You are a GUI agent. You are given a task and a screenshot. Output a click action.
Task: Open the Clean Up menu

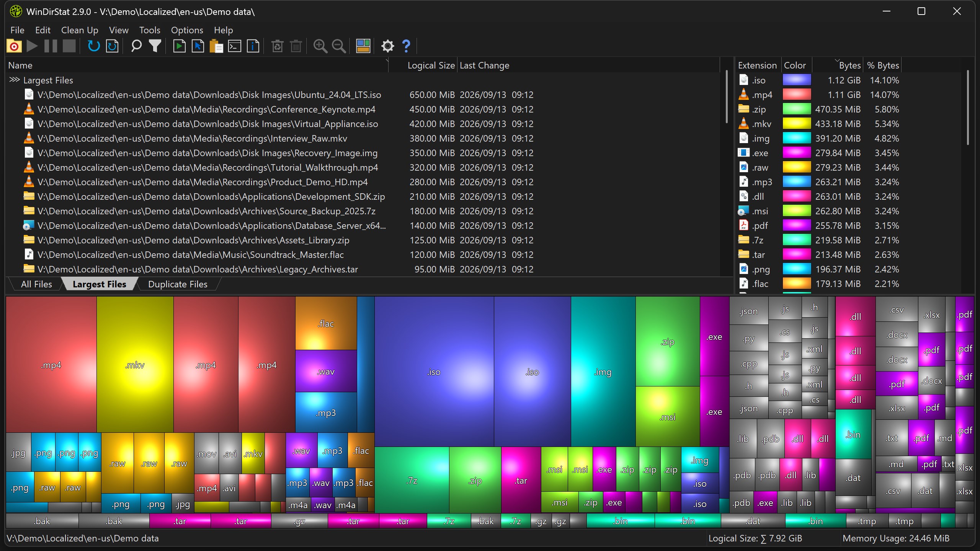[x=80, y=30]
